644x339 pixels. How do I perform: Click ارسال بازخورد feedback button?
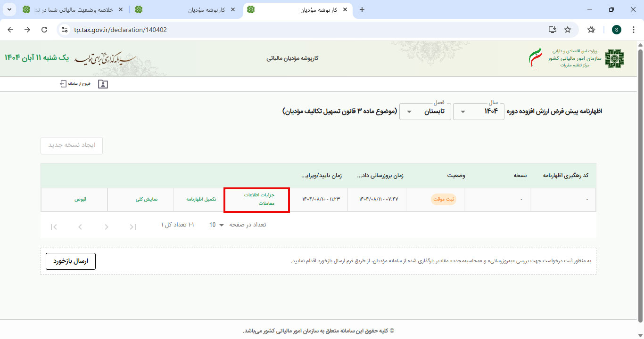click(71, 261)
